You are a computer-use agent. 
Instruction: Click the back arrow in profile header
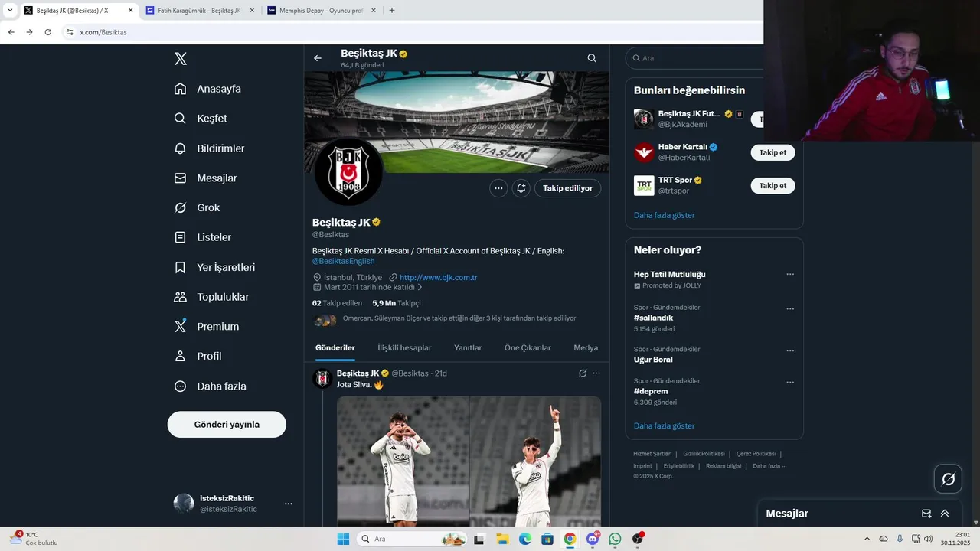(x=318, y=58)
